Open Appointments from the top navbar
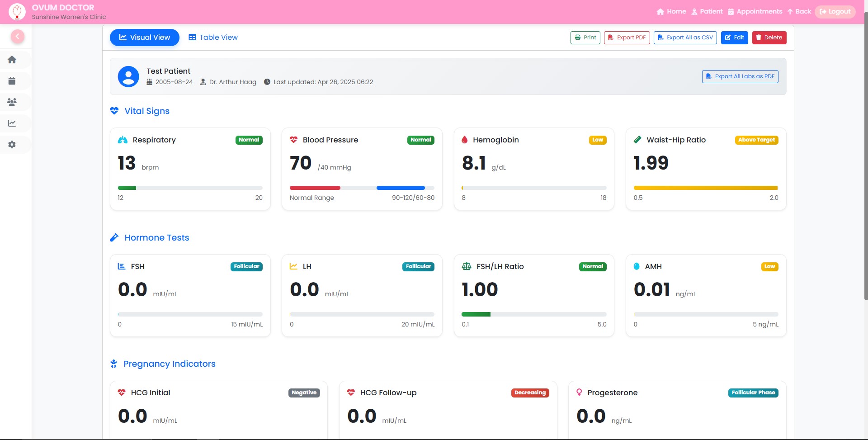 point(755,11)
